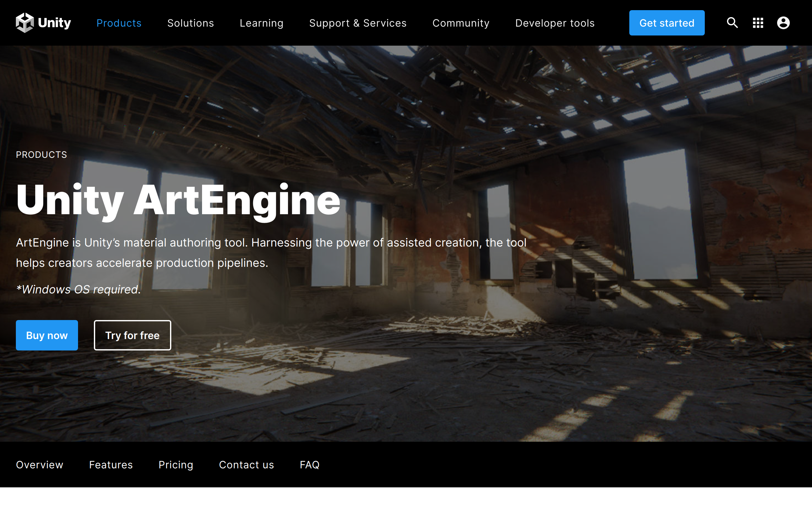Screen dimensions: 812x507
Task: Open the Pricing section link
Action: click(176, 465)
